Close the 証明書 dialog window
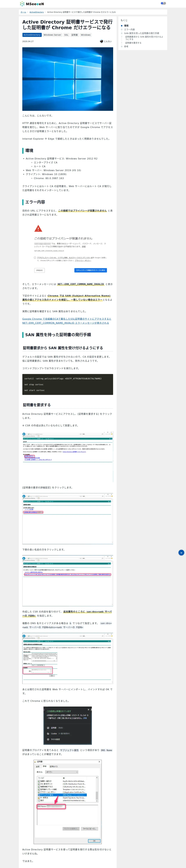Screen dimensions: 186x868 [99, 762]
